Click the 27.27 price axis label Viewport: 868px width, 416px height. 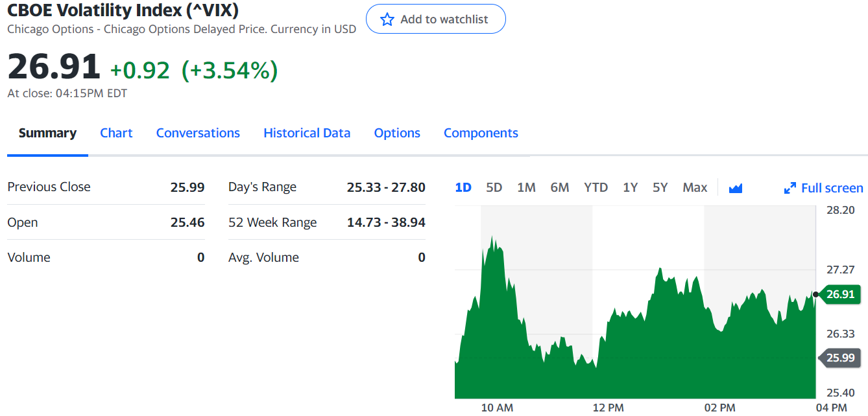(840, 270)
